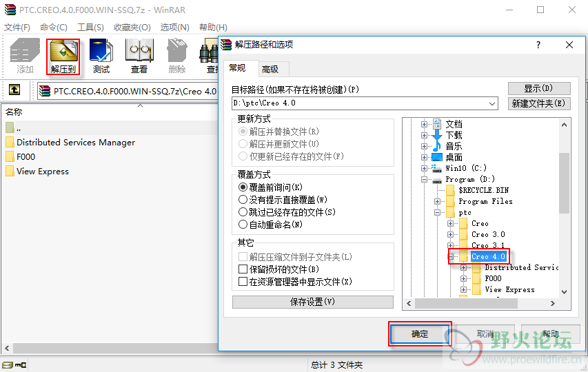The height and width of the screenshot is (372, 588).
Task: Click the status bar drive/key icon
Action: pyautogui.click(x=14, y=364)
